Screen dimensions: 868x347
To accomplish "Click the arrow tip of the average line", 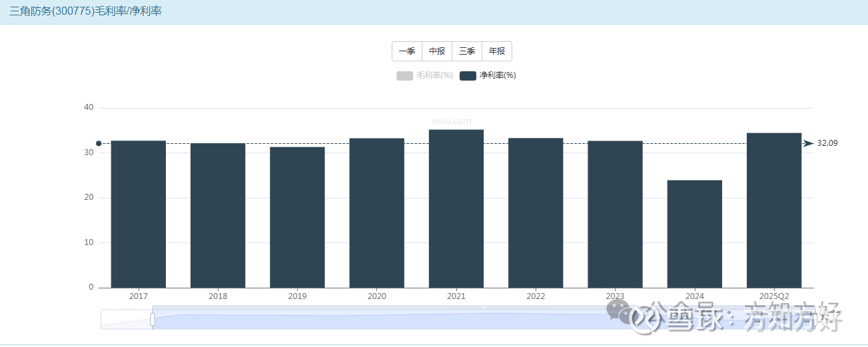I will click(x=809, y=143).
